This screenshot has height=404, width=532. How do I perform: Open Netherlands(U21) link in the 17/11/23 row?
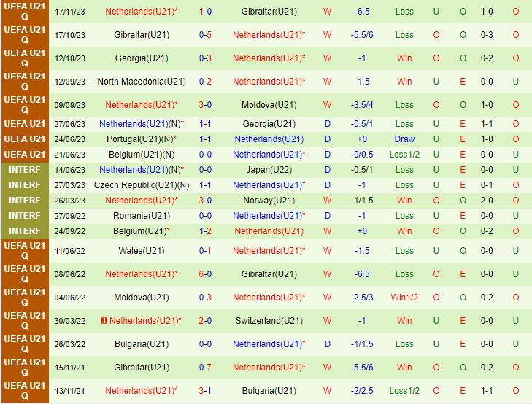142,12
